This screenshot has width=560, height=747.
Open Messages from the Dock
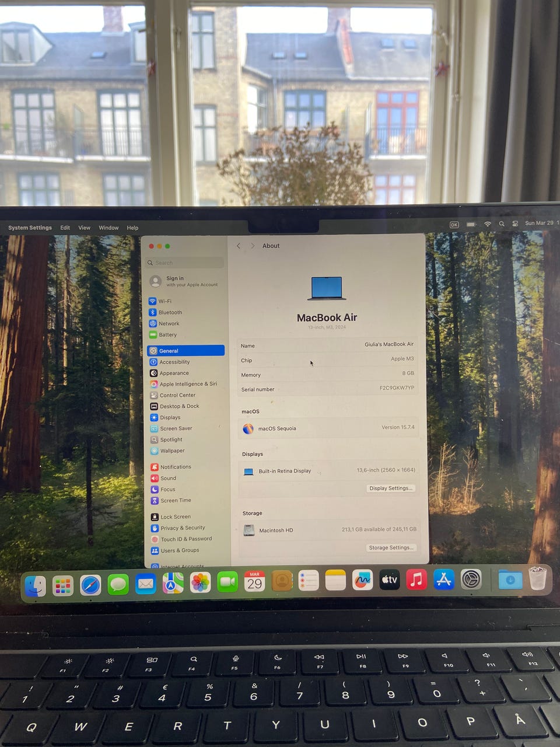pos(118,584)
